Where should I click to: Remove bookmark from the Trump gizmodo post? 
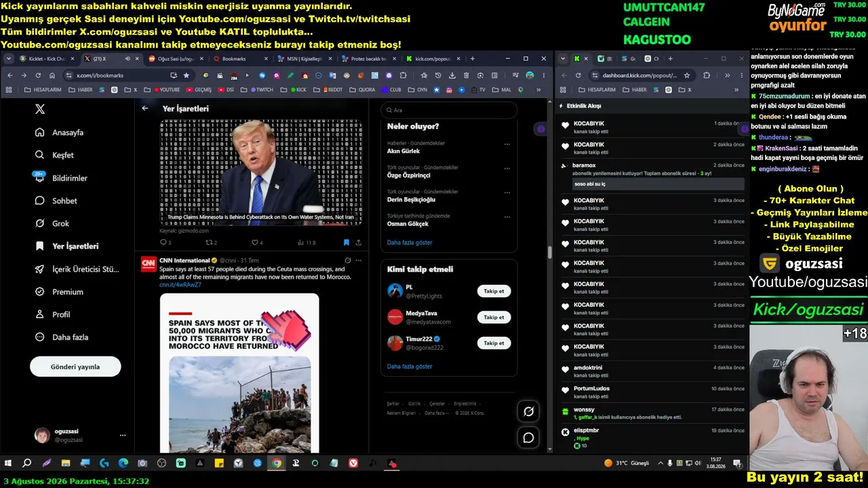point(346,242)
